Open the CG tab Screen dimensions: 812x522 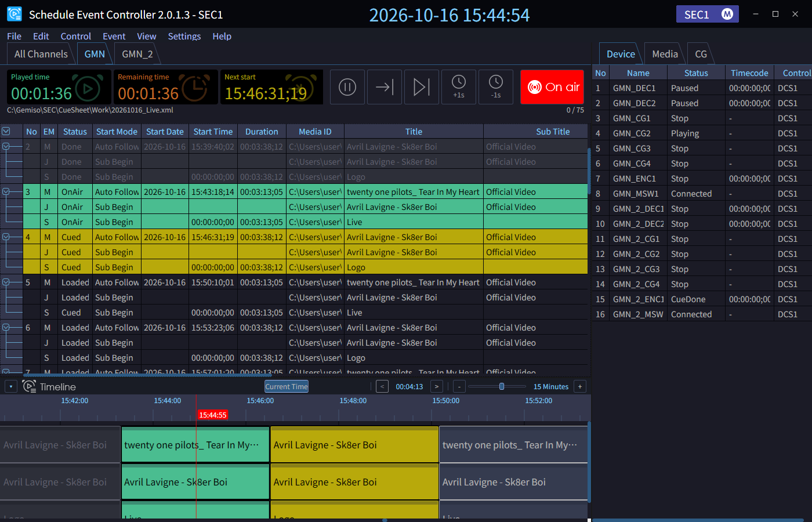click(701, 54)
